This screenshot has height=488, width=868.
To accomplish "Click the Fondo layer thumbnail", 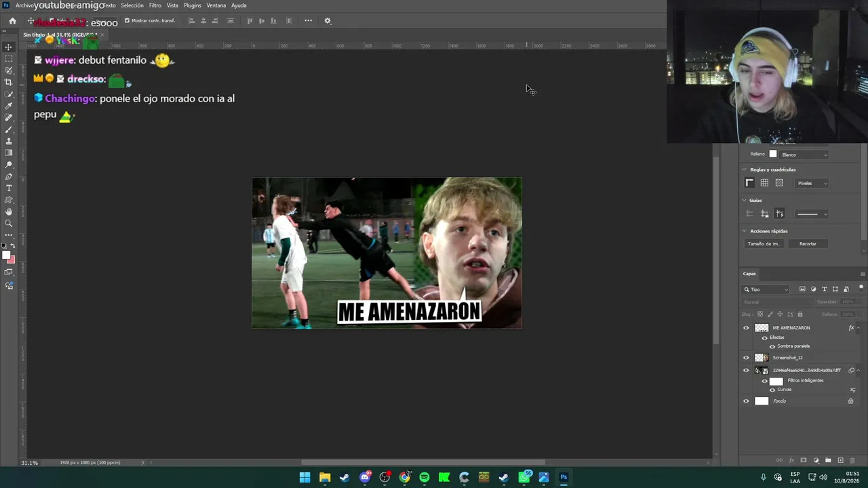I will click(762, 401).
